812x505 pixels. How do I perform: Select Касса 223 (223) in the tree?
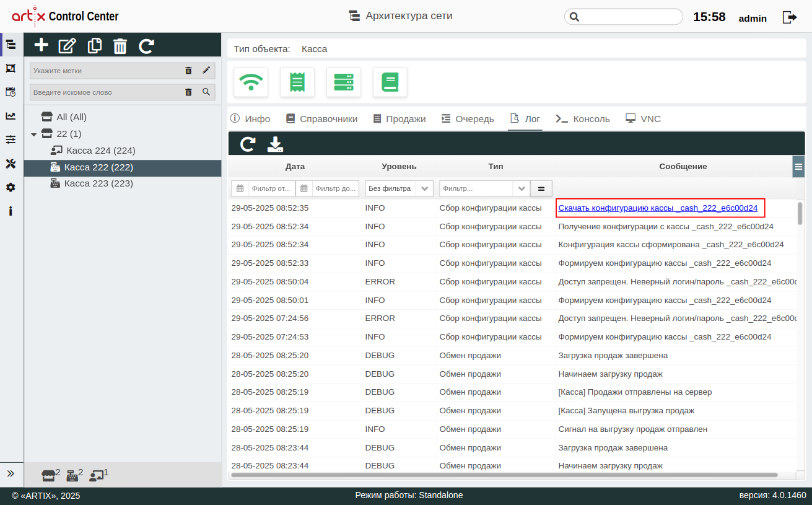point(98,183)
